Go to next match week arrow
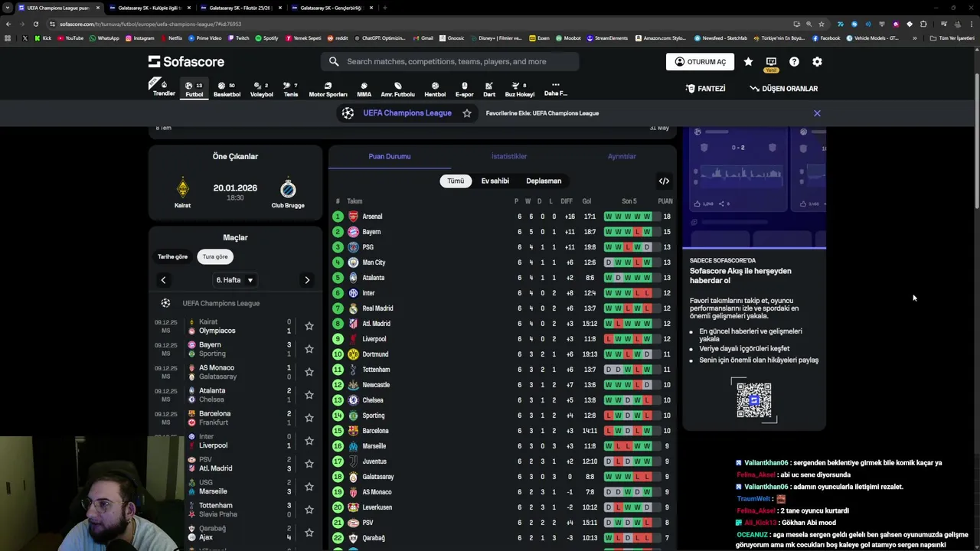 pyautogui.click(x=307, y=280)
